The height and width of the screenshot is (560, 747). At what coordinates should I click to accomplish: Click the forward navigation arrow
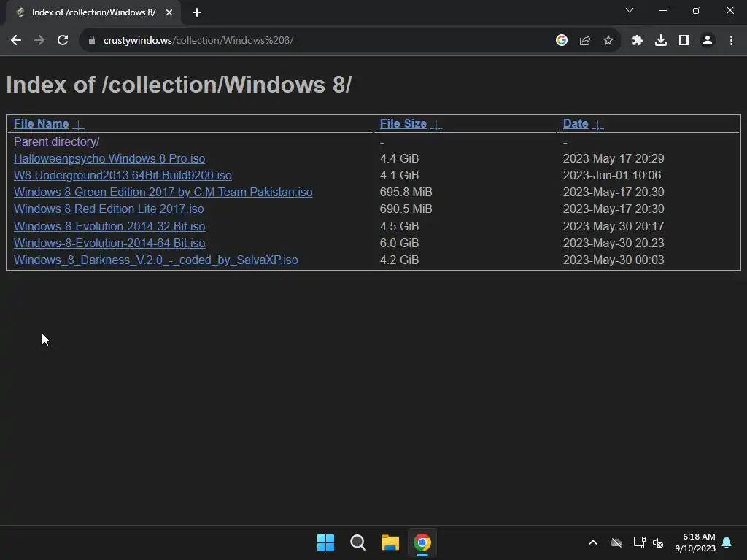39,41
